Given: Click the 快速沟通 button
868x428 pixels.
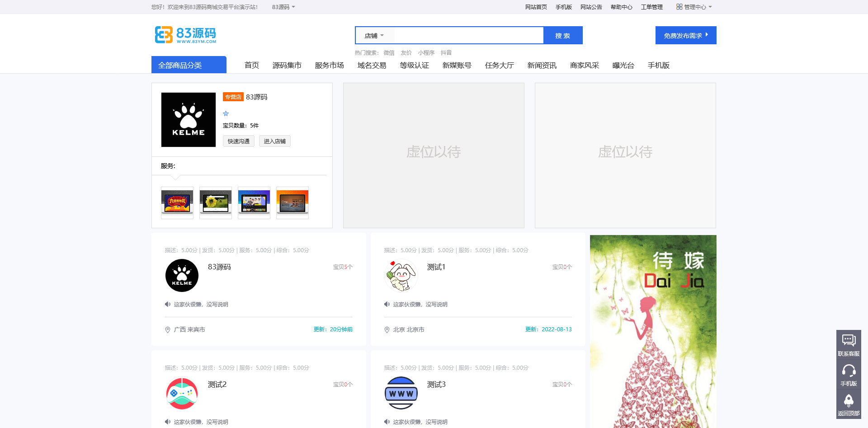Looking at the screenshot, I should [x=239, y=141].
